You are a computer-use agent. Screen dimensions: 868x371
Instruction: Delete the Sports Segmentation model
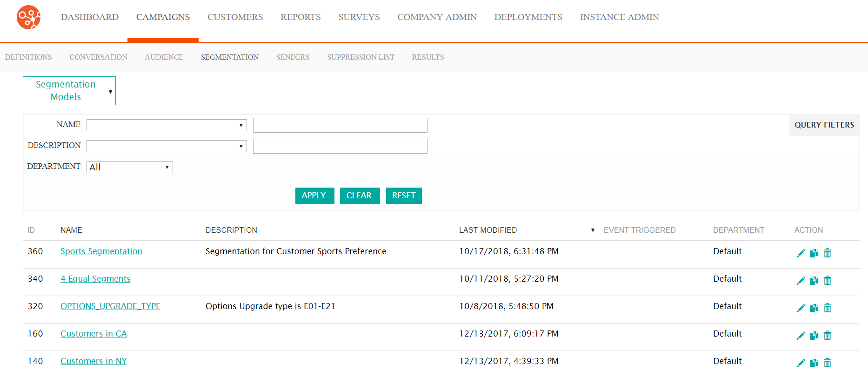tap(828, 253)
